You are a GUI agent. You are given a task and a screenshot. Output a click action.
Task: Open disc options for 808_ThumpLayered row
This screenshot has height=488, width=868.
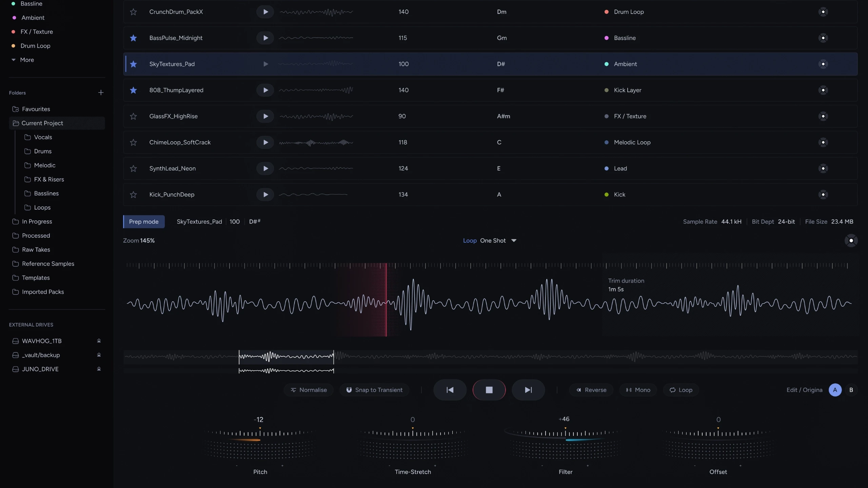[x=823, y=90]
